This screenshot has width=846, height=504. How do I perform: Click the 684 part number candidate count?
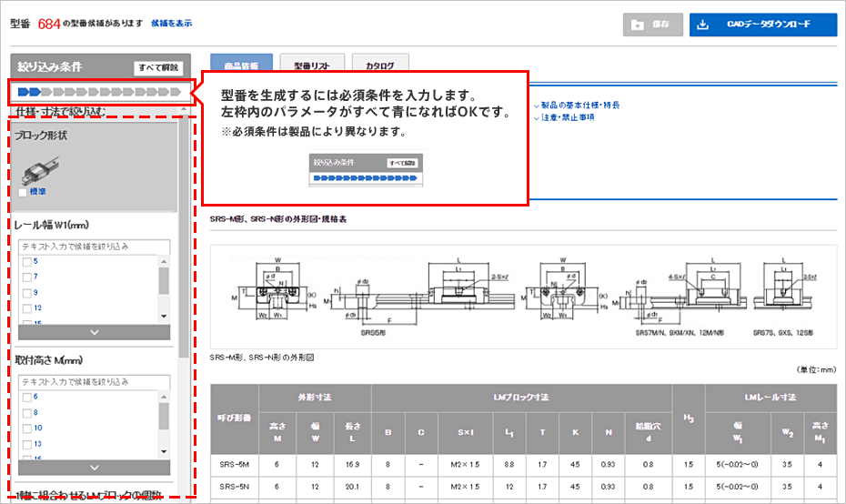(49, 24)
